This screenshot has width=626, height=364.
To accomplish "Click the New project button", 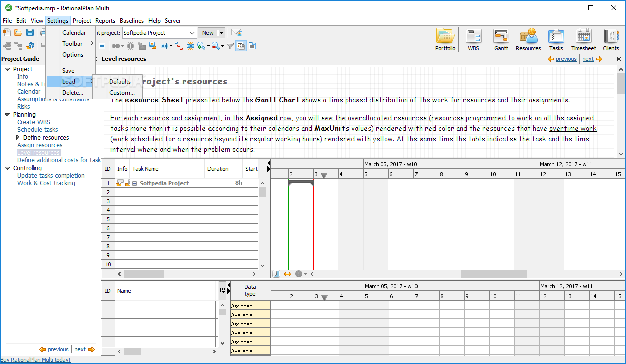I will tap(208, 33).
